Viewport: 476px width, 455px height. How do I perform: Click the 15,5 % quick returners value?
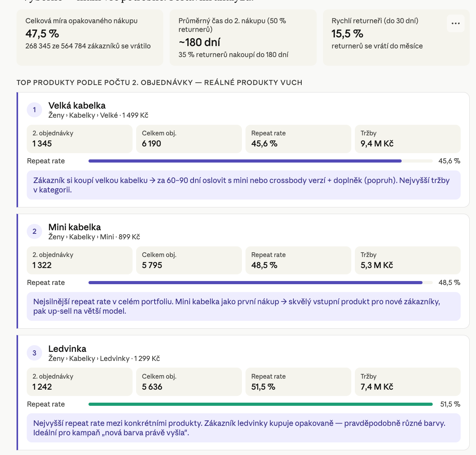(x=347, y=34)
